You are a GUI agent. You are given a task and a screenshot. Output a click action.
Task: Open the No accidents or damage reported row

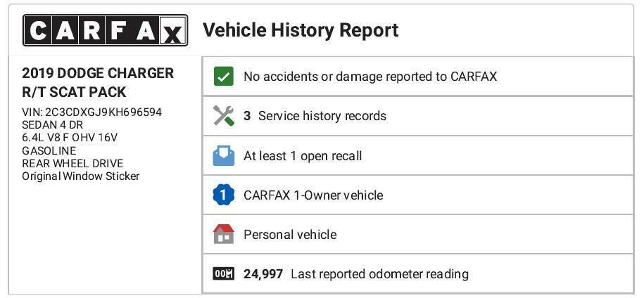point(370,77)
